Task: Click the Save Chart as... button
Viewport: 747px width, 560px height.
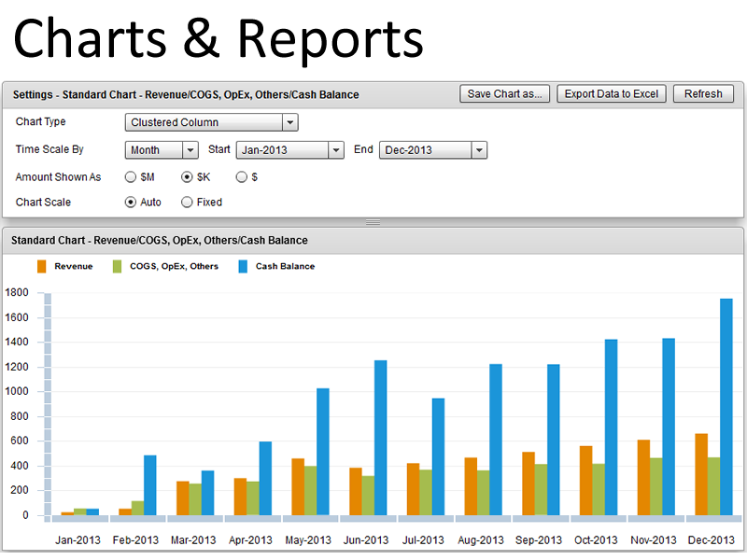Action: click(x=505, y=94)
